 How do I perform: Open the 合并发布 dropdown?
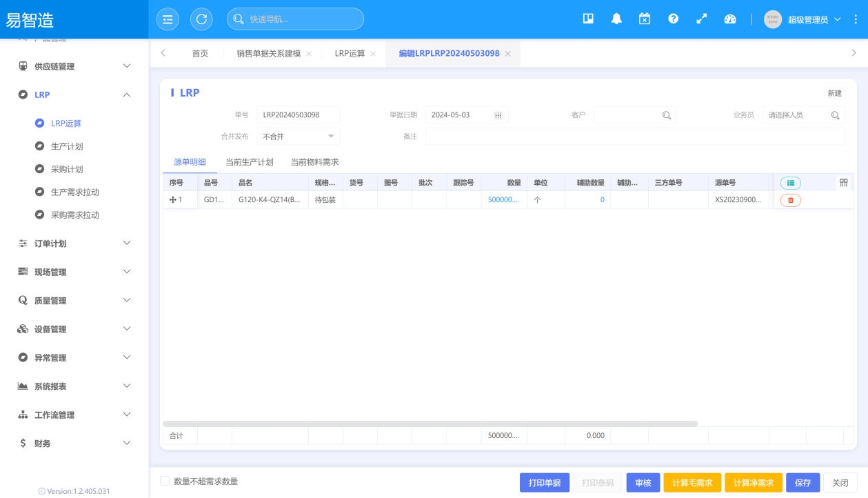pyautogui.click(x=299, y=137)
